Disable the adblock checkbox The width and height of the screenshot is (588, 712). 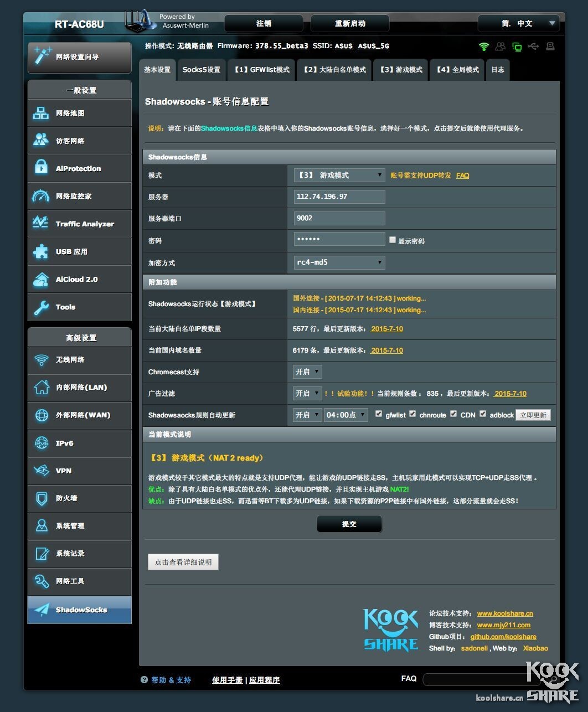tap(482, 414)
